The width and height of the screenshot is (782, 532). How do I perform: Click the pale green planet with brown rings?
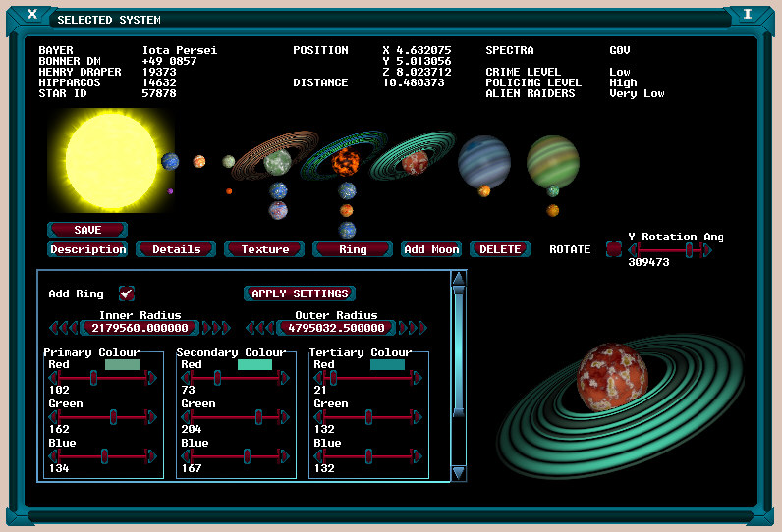278,161
